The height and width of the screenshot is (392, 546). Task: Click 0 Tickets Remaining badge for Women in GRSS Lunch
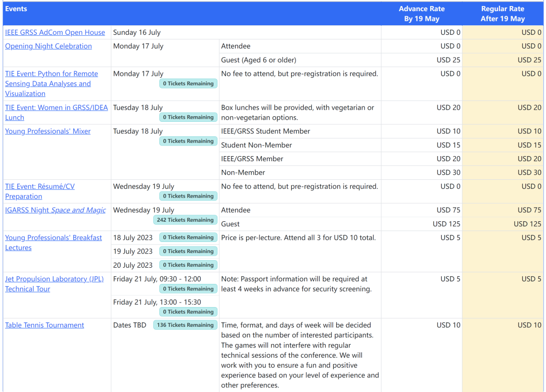pyautogui.click(x=189, y=117)
